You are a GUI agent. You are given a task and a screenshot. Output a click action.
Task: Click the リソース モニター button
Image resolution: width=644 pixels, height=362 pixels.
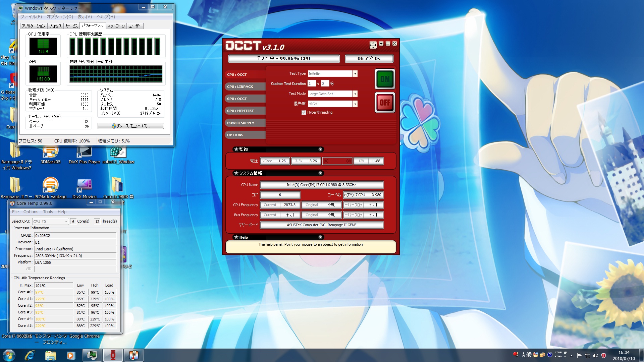131,126
